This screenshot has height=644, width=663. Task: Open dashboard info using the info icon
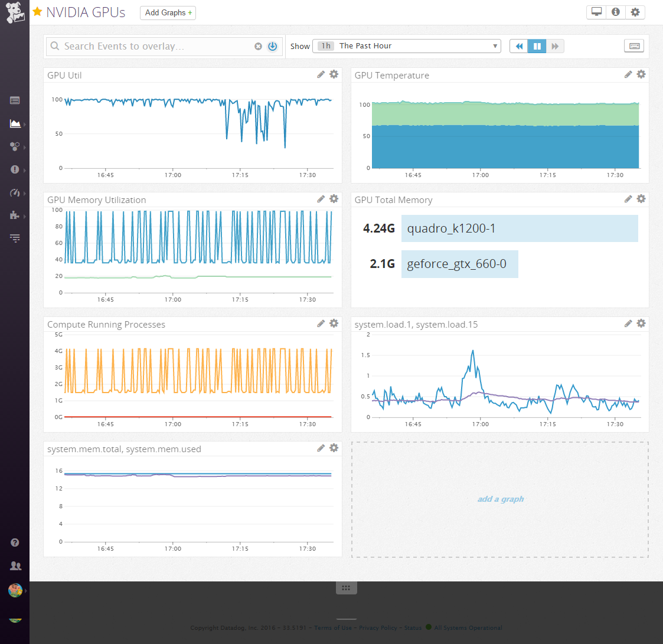pos(615,12)
